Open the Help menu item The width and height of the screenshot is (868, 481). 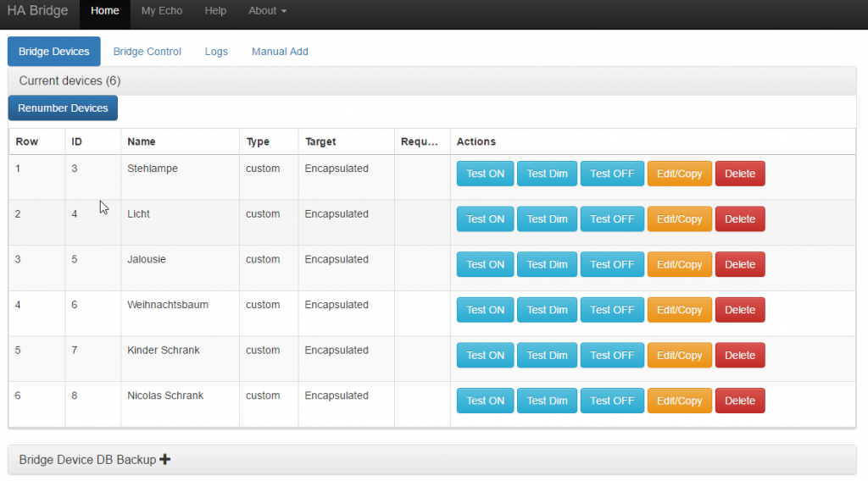(215, 11)
